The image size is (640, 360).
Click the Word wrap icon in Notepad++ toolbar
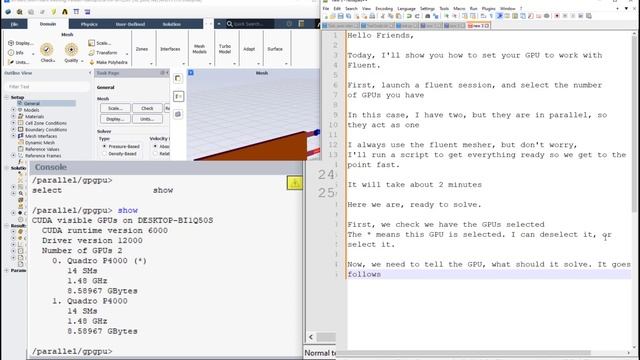(x=499, y=16)
